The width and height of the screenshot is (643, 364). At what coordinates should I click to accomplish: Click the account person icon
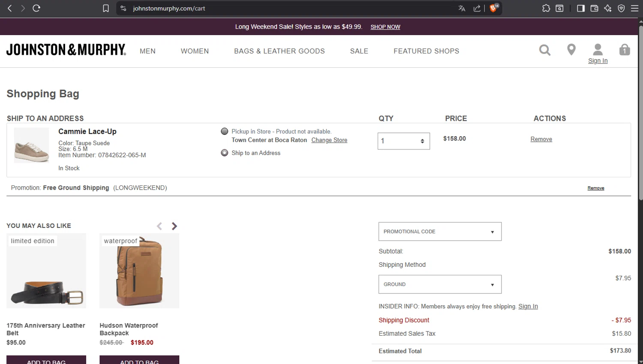coord(598,49)
